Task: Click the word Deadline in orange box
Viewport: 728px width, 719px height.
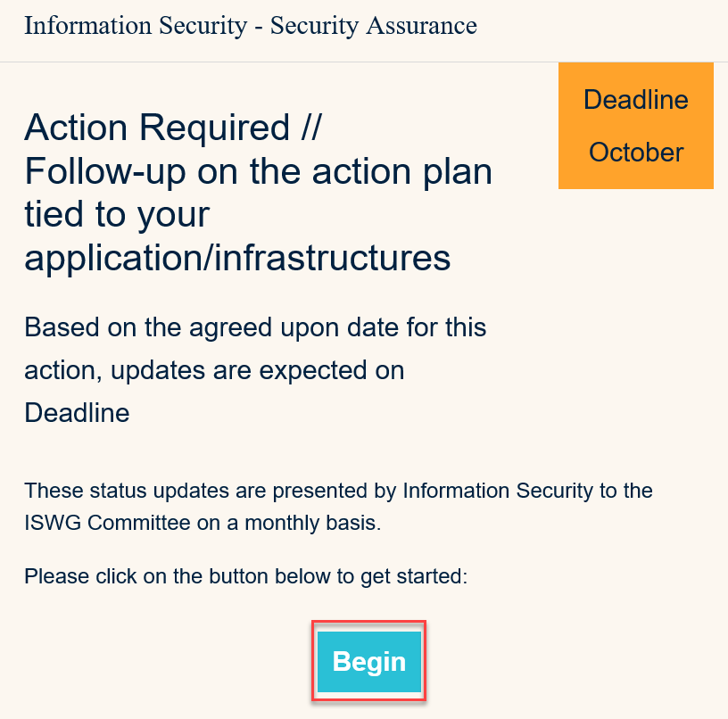Action: 635,99
